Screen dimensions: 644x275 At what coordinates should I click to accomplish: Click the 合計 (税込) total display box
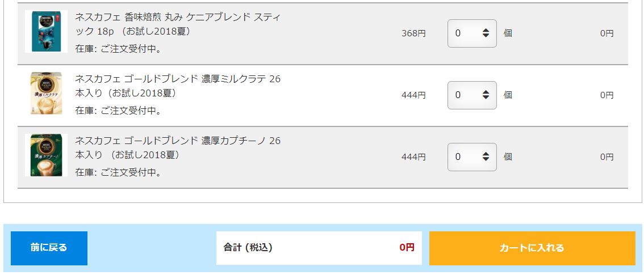(319, 248)
